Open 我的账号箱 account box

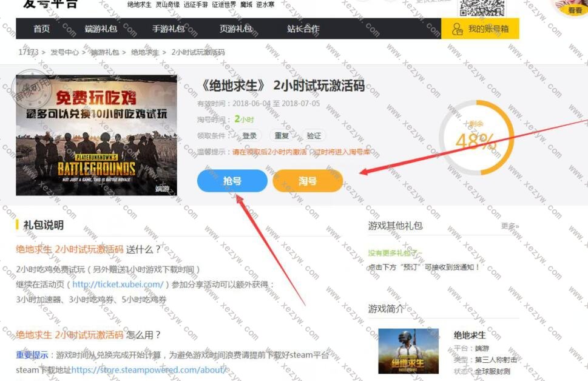coord(480,29)
